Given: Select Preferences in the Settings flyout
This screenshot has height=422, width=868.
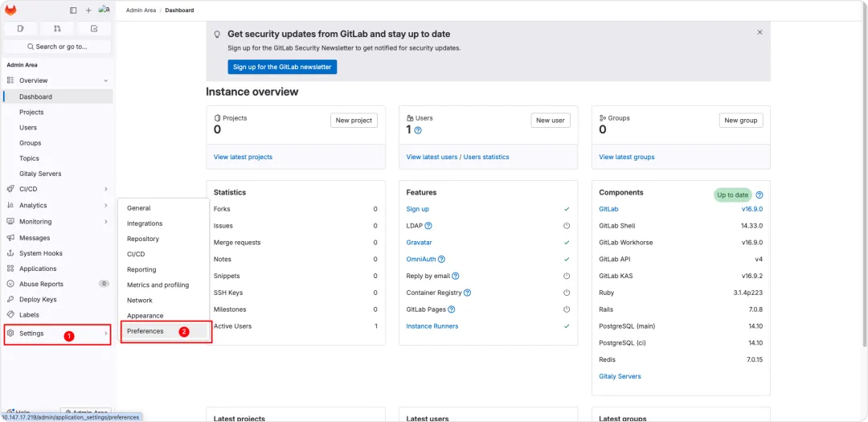Looking at the screenshot, I should (x=145, y=331).
